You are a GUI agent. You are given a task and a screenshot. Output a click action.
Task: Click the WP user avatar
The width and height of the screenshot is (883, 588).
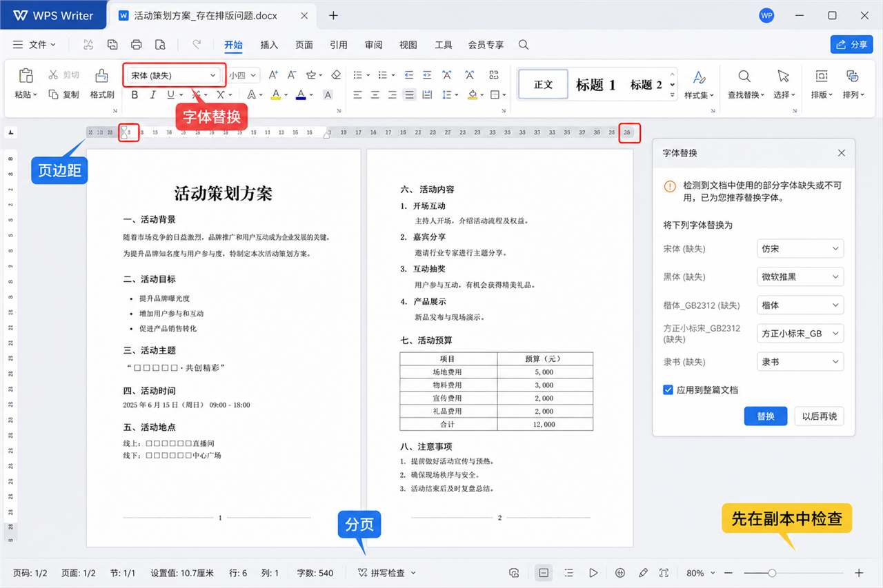pyautogui.click(x=766, y=15)
